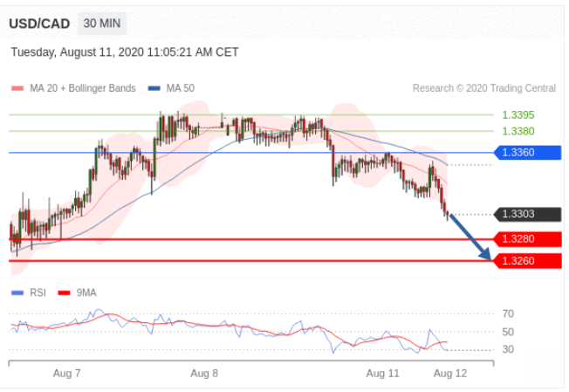Viewport: 569px width, 392px height.
Task: Click the RSI 30 axis label
Action: click(508, 349)
